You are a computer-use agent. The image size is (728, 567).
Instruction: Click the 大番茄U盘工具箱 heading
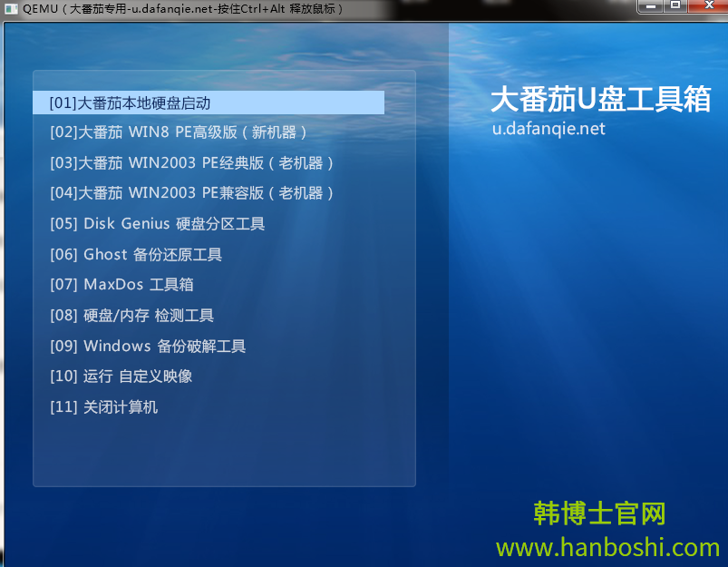tap(600, 99)
